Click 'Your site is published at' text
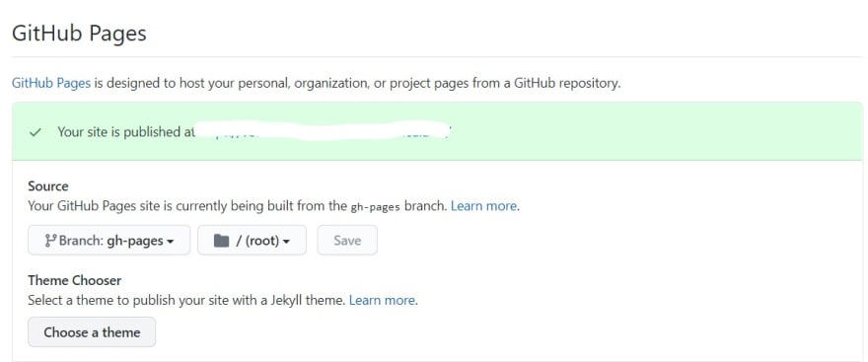This screenshot has width=868, height=362. [x=127, y=132]
